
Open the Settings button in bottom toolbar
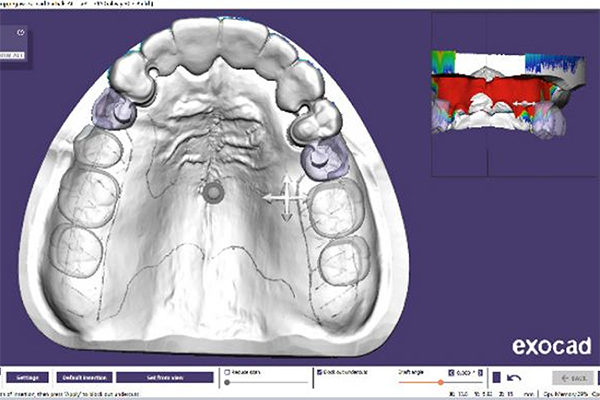click(x=27, y=377)
